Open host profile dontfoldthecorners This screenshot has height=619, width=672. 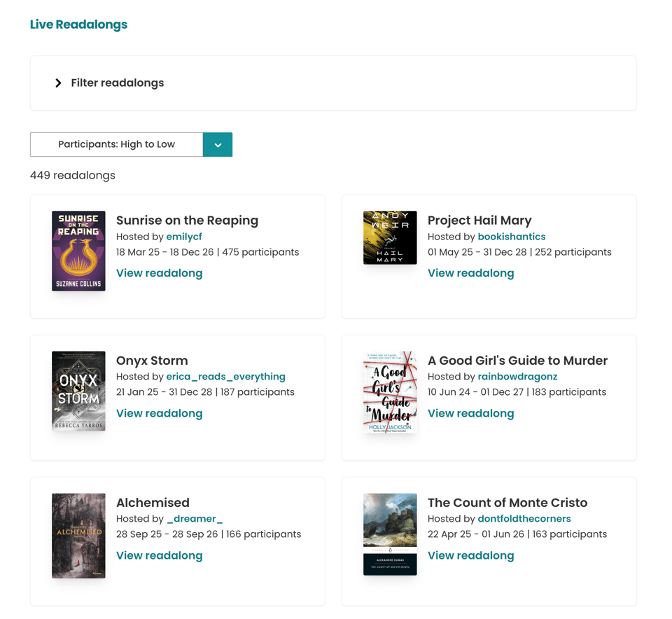524,519
